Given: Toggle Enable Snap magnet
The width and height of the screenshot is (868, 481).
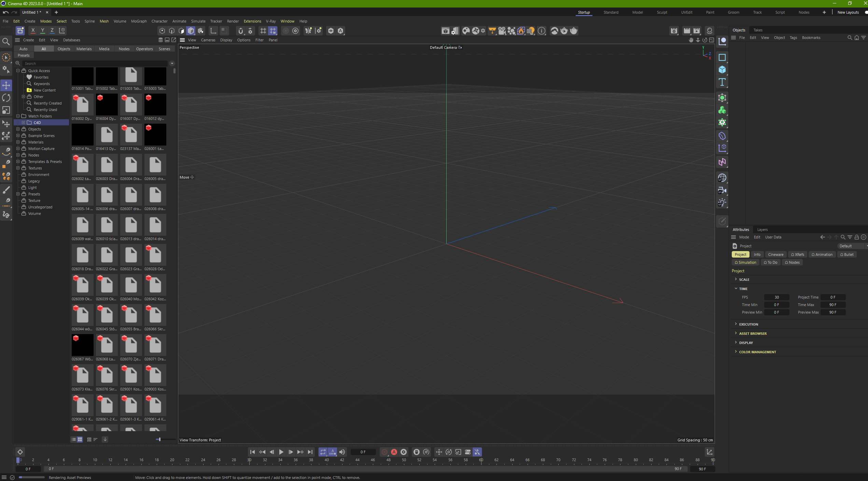Looking at the screenshot, I should point(240,31).
